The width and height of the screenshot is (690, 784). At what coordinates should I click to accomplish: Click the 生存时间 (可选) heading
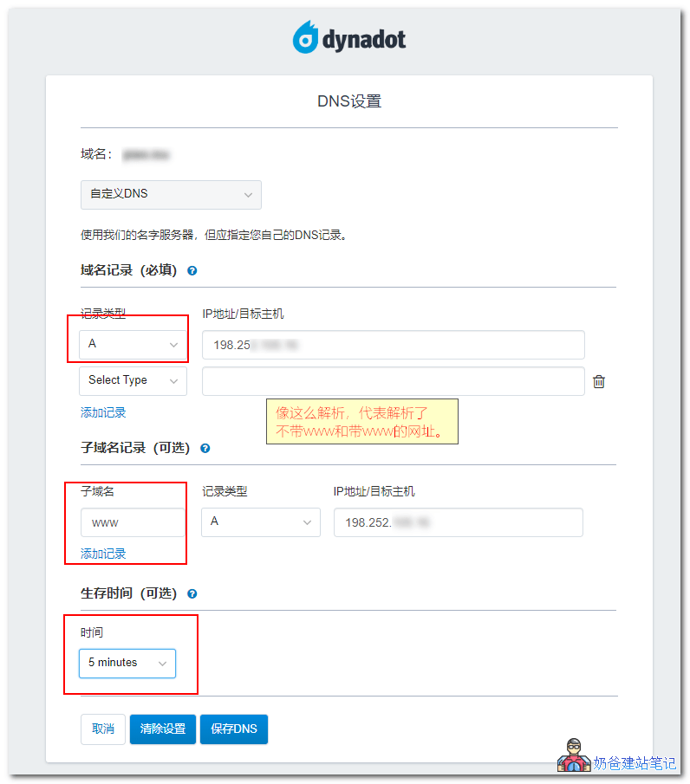[129, 593]
